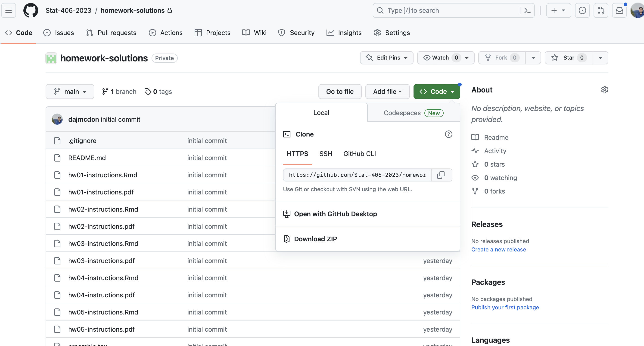
Task: Open the command palette icon in search
Action: pos(527,10)
